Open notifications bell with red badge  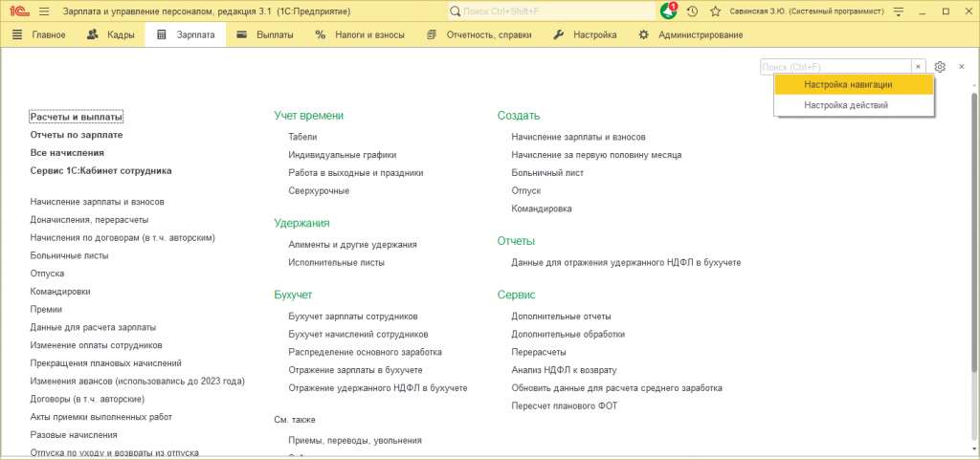click(x=669, y=11)
